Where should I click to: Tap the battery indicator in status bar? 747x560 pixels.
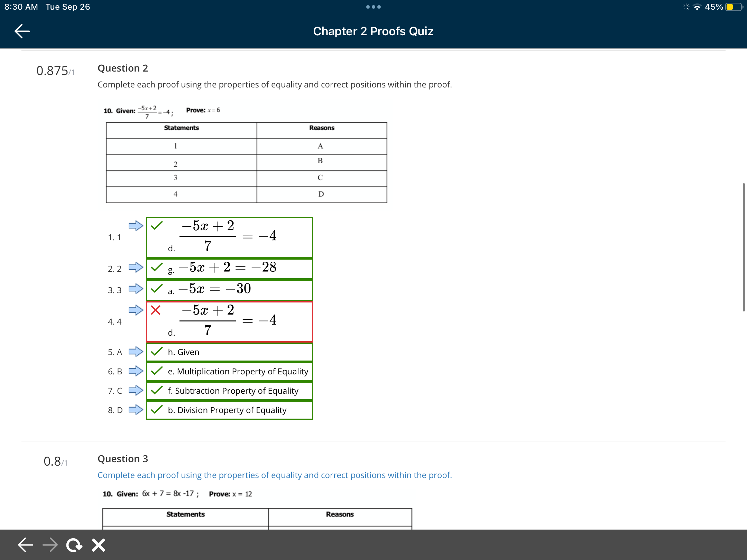[734, 7]
